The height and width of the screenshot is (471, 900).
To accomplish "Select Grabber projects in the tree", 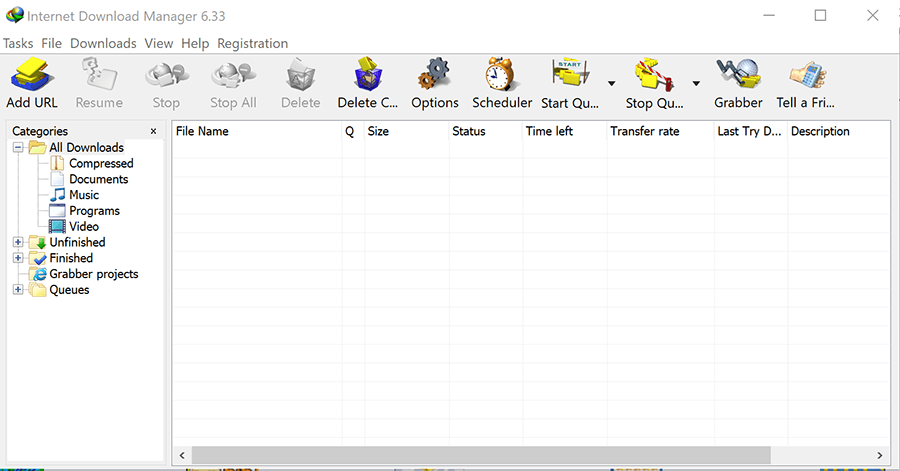I will (94, 274).
